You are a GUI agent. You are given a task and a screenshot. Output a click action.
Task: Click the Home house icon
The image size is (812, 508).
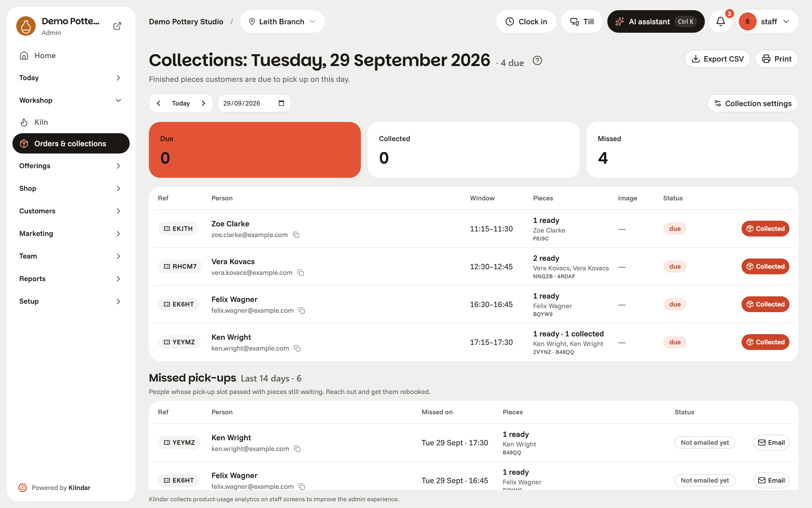[24, 55]
